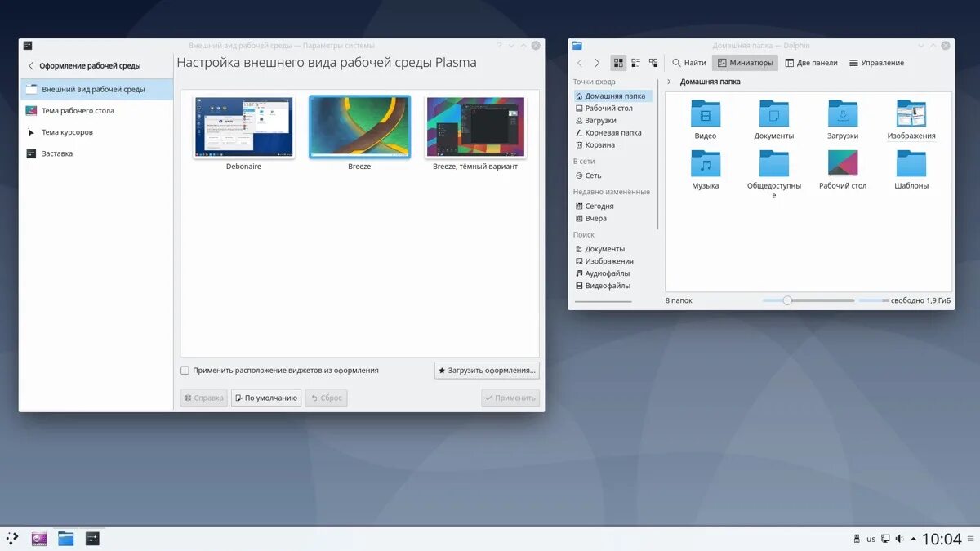Screen dimensions: 980x551
Task: Click Домашняя папка in the location bar
Action: coord(710,82)
